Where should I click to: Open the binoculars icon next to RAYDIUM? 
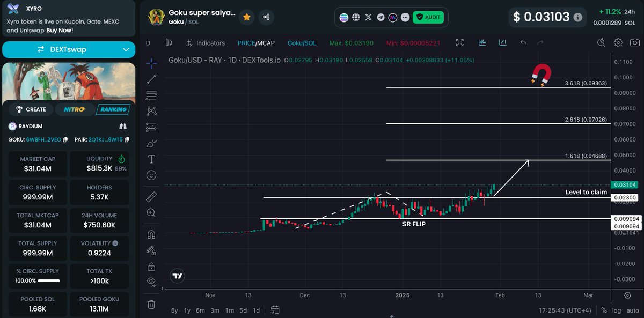point(123,126)
